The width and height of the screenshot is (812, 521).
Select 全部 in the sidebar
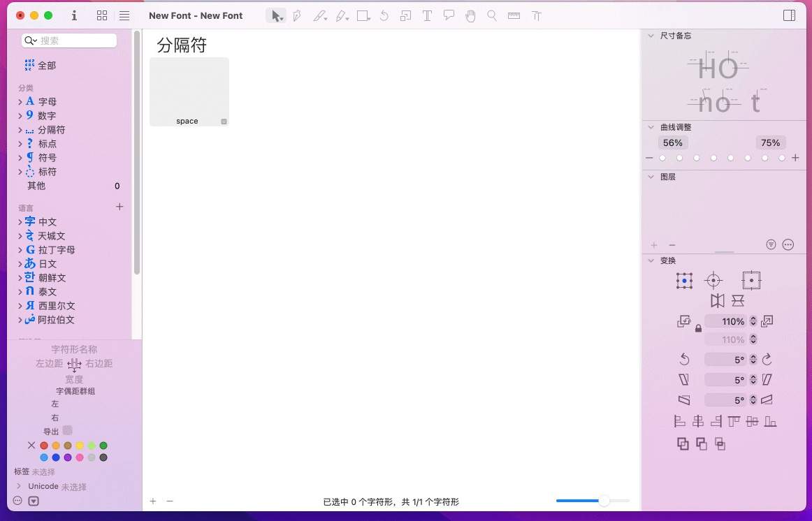tap(46, 66)
